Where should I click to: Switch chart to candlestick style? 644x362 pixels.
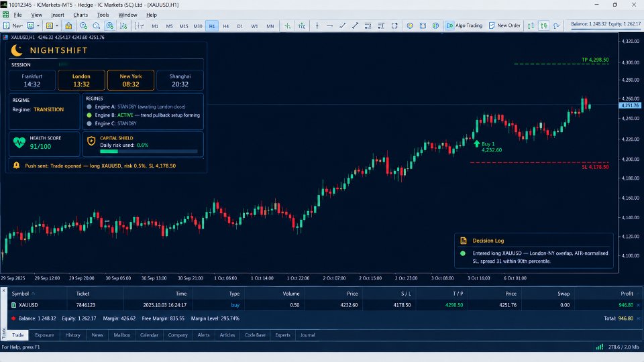point(544,25)
